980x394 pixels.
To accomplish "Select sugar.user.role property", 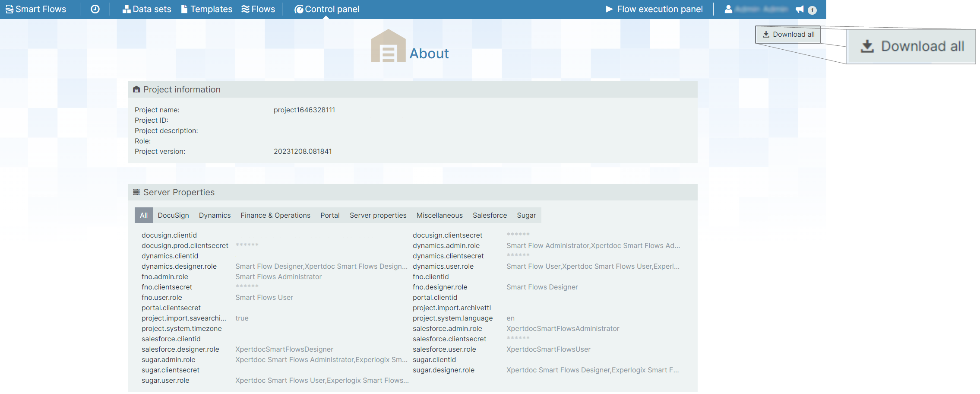I will point(165,380).
